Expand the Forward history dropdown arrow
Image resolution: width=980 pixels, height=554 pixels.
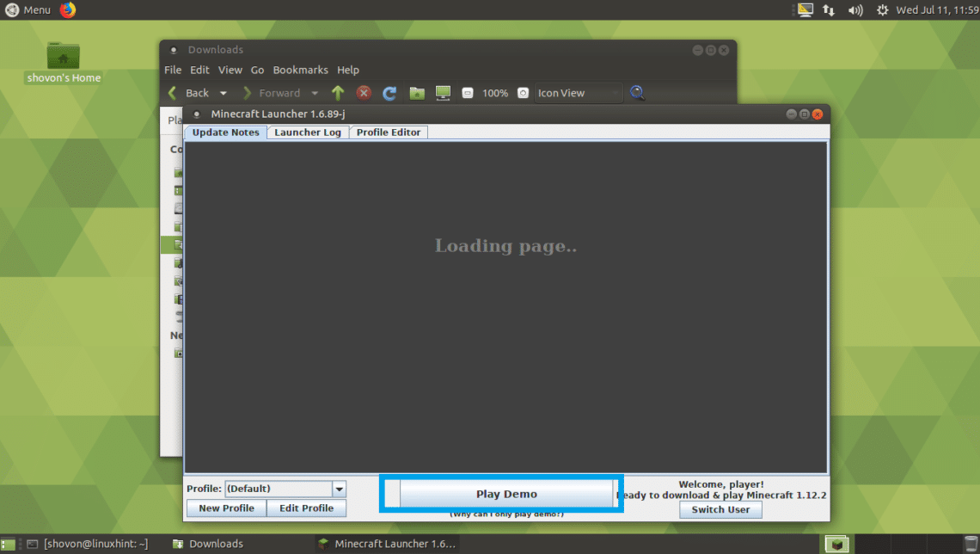[x=315, y=93]
